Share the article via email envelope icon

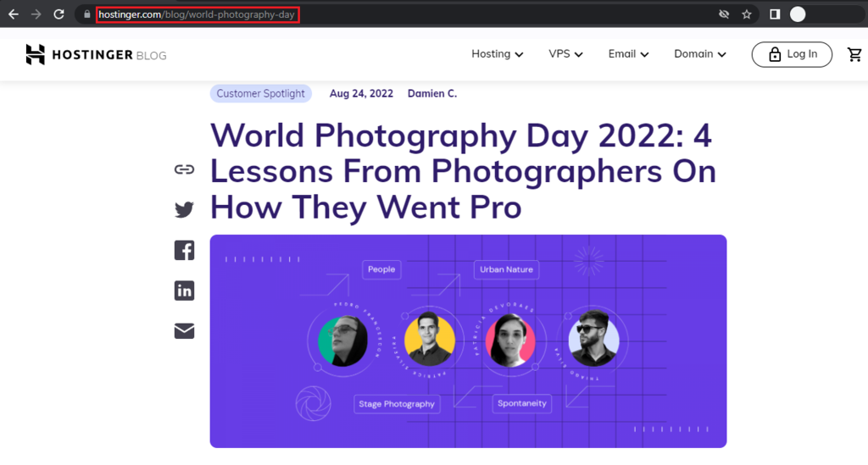[x=184, y=330]
